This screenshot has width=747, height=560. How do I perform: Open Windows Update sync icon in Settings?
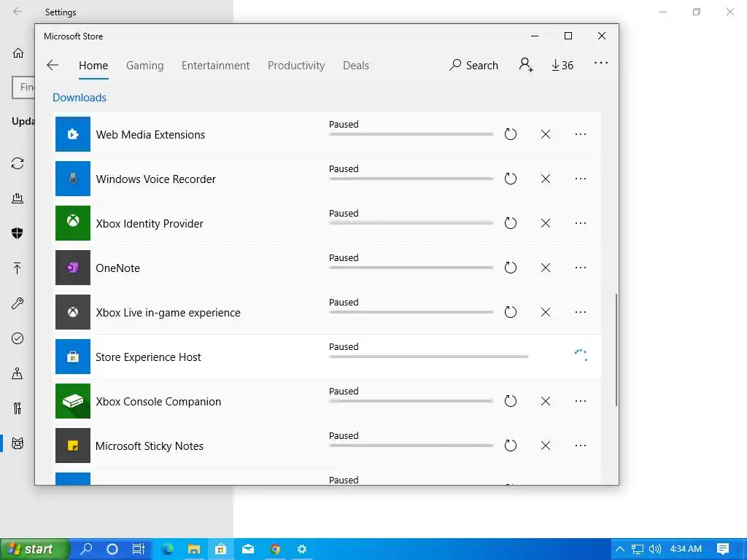tap(18, 163)
